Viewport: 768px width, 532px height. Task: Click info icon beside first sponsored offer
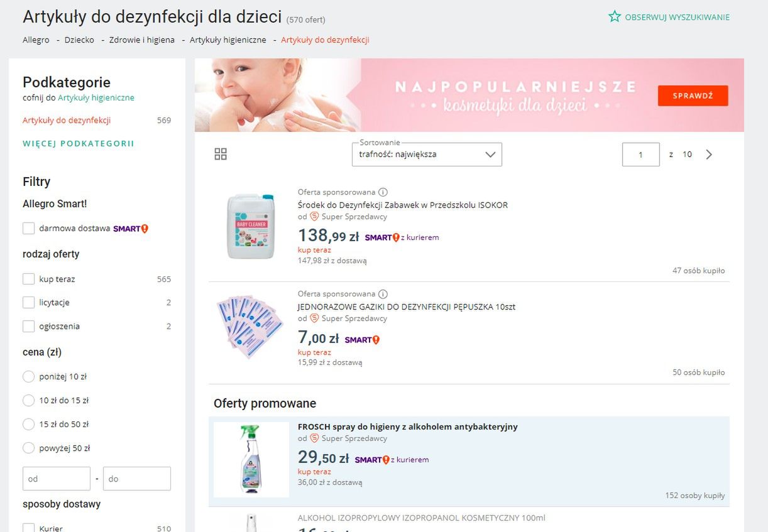tap(383, 192)
